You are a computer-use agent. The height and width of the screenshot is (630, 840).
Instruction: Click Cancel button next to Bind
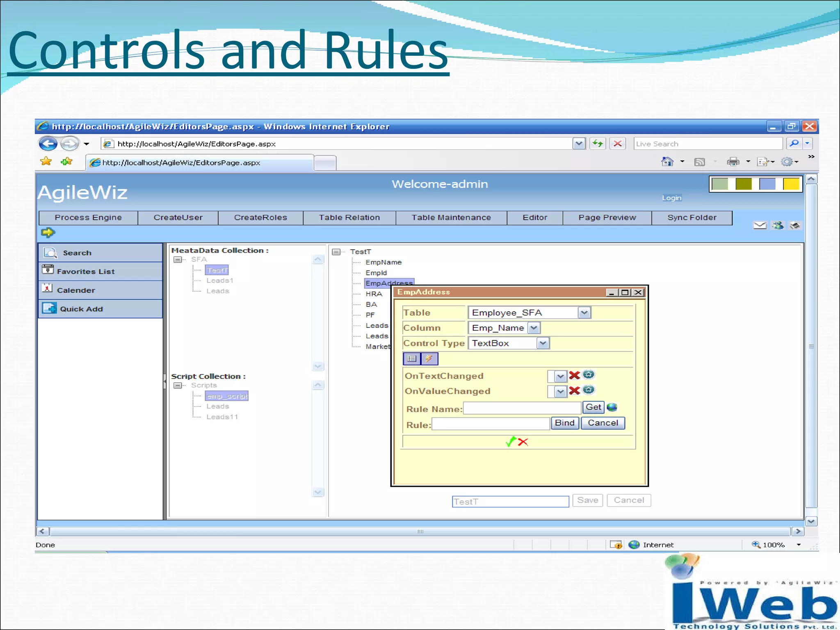(x=603, y=423)
